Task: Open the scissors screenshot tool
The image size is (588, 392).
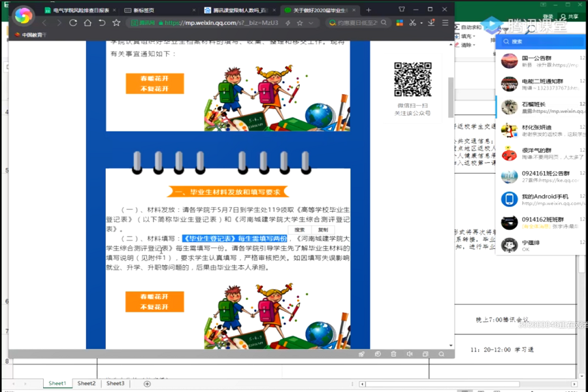Action: [x=412, y=23]
